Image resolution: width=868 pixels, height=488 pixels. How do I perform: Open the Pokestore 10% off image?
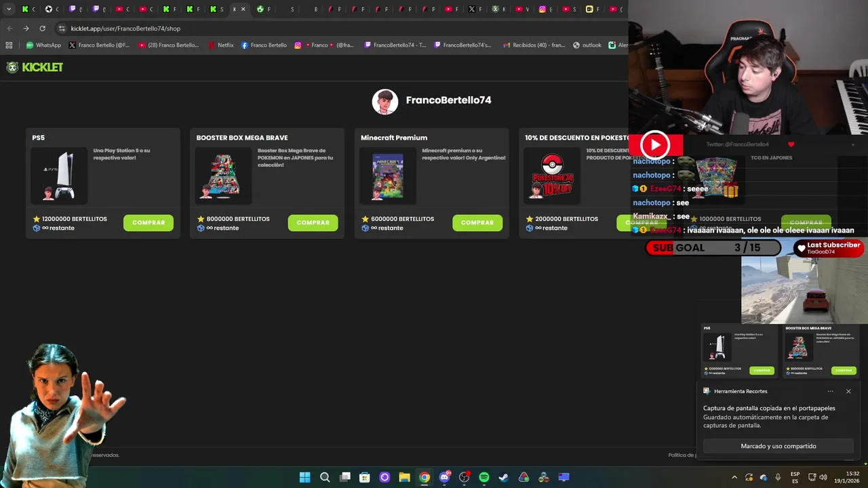tap(552, 176)
